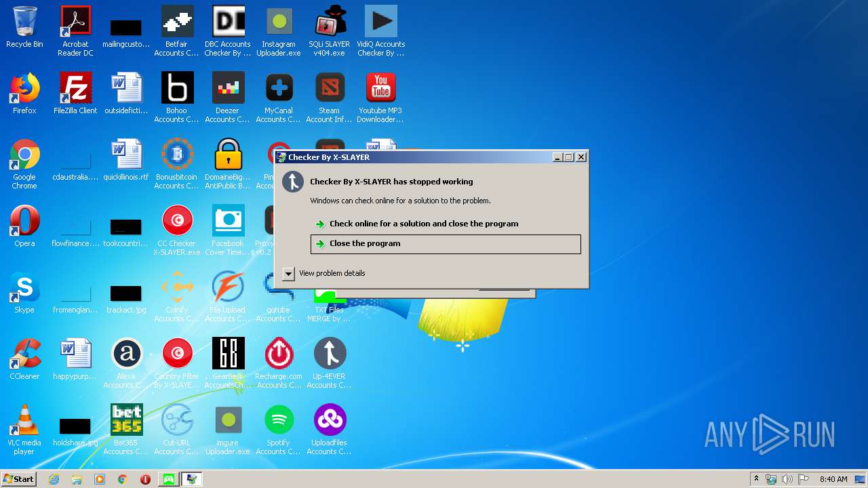Open holdshare.jpg image file
The height and width of the screenshot is (488, 868).
tap(75, 431)
